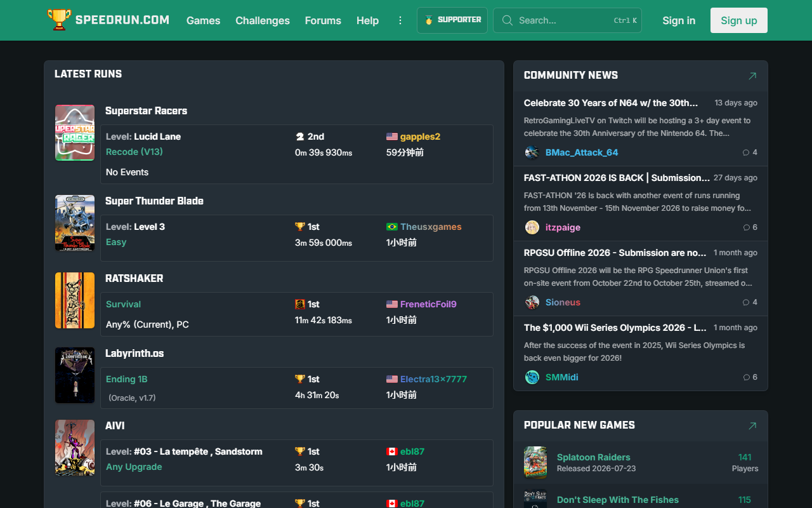Open $1,000 Wii Series Olympics headline
The width and height of the screenshot is (812, 508).
point(615,328)
